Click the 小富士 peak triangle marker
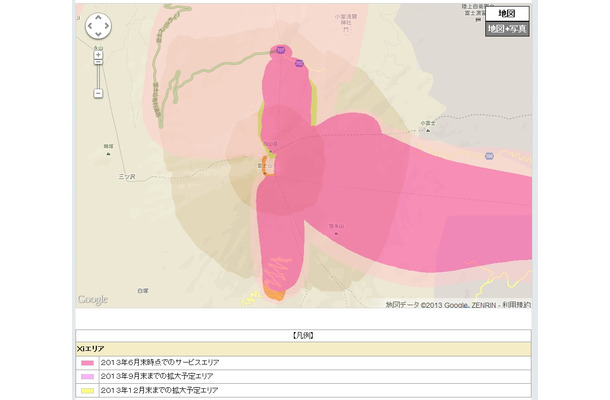This screenshot has height=400, width=610. [428, 130]
